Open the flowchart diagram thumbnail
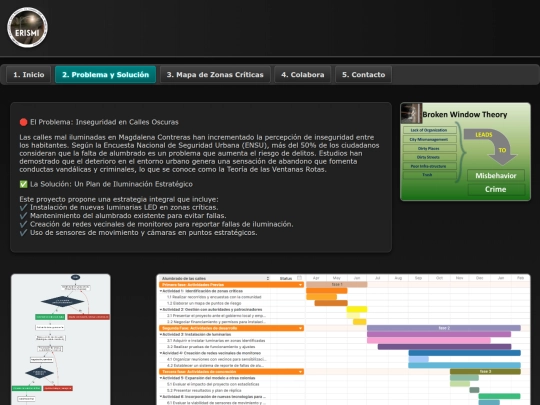This screenshot has height=405, width=540. coord(61,339)
